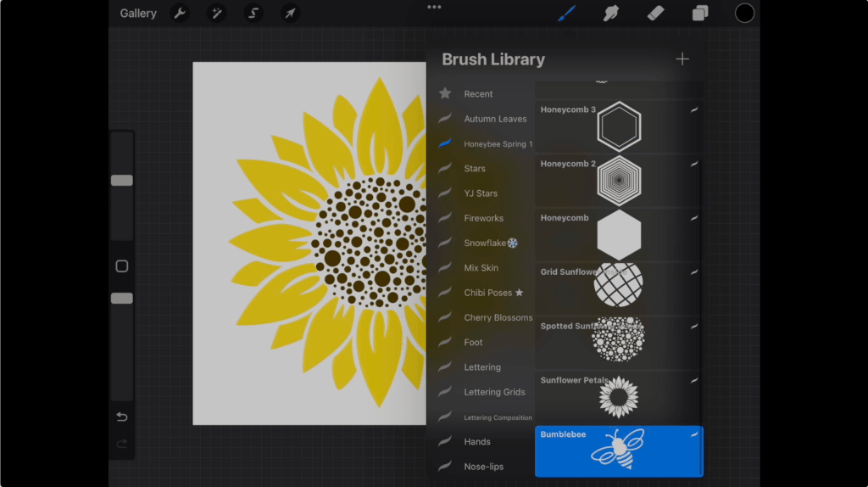868x487 pixels.
Task: Click the undo arrow in sidebar
Action: coord(121,417)
